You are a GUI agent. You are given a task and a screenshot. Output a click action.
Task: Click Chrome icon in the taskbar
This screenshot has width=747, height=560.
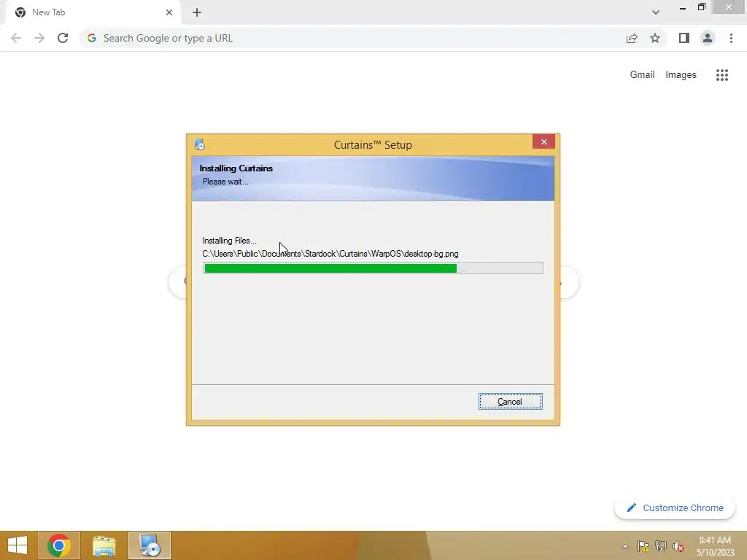[x=59, y=545]
